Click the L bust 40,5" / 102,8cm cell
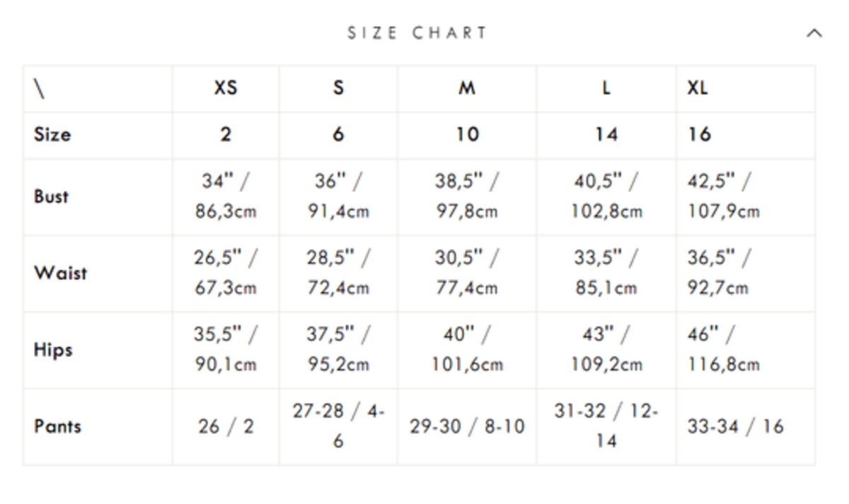Screen dimensions: 849x504 [x=606, y=197]
